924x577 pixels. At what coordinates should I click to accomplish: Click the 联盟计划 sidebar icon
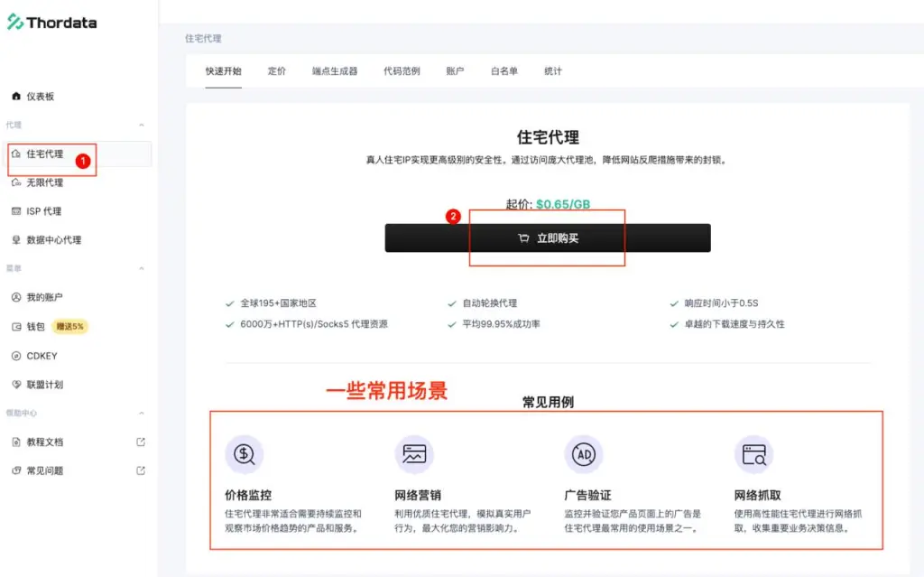pyautogui.click(x=16, y=384)
